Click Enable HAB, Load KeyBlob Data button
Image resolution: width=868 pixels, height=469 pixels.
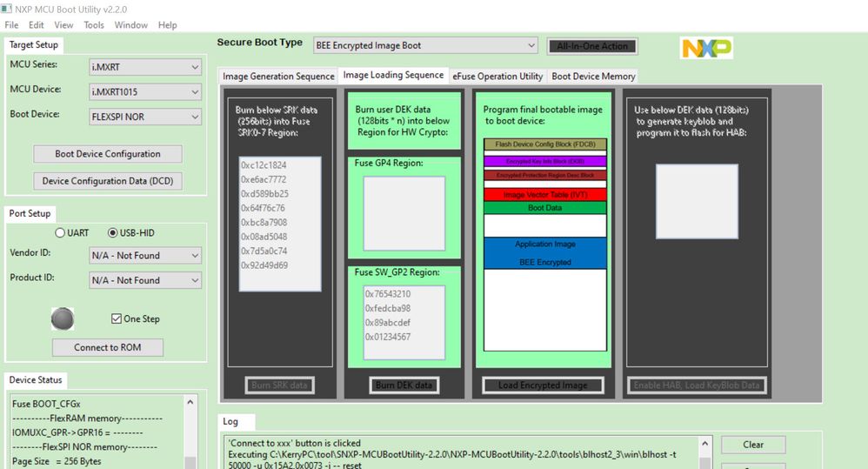pos(697,385)
